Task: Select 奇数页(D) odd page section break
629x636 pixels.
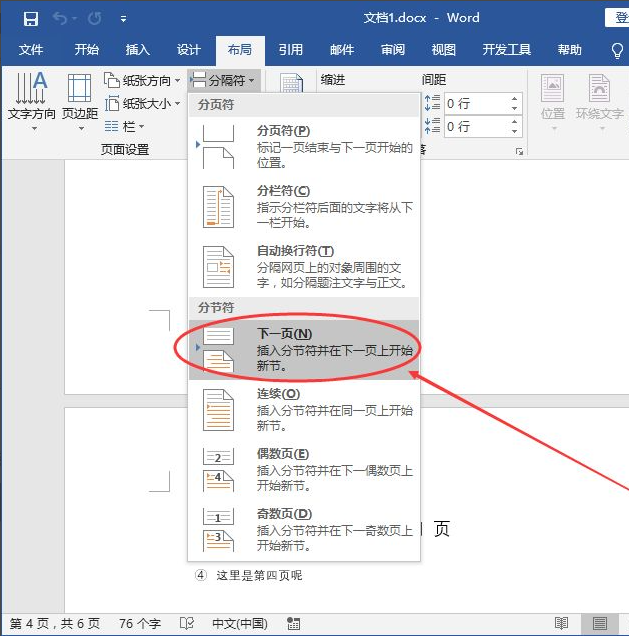Action: click(x=304, y=530)
